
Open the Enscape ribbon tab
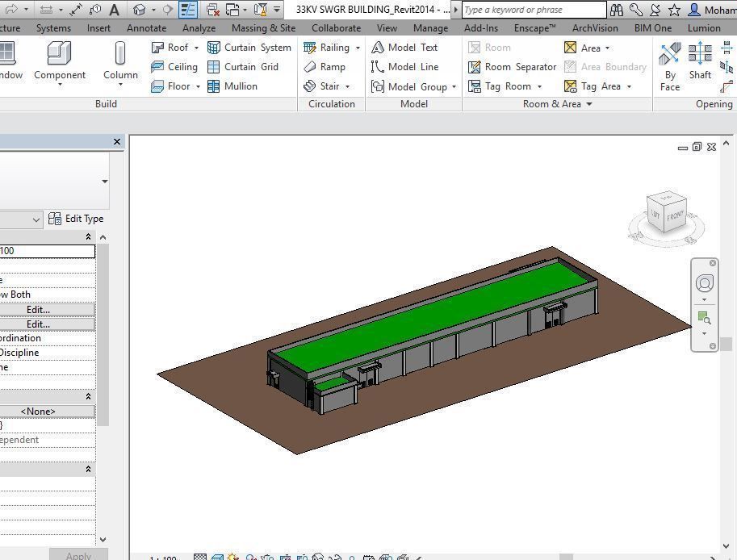point(535,28)
